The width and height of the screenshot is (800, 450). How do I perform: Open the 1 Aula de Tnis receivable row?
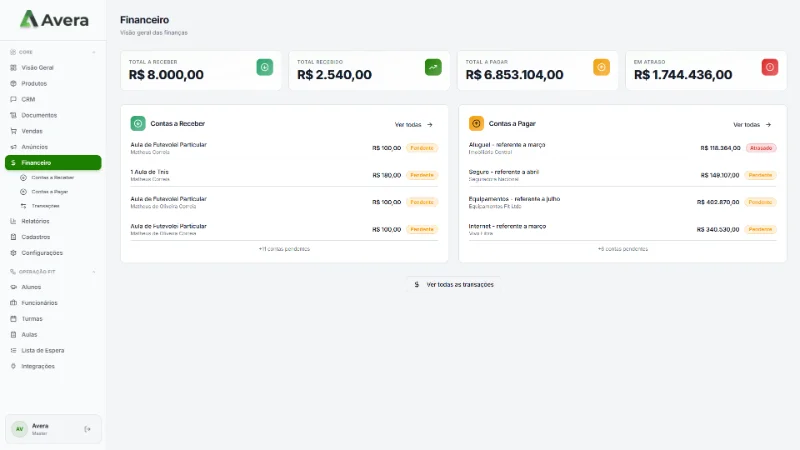(x=284, y=175)
